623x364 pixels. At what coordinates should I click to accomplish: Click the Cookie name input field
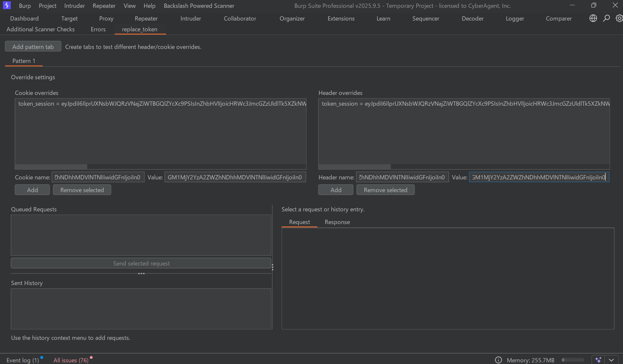[98, 177]
